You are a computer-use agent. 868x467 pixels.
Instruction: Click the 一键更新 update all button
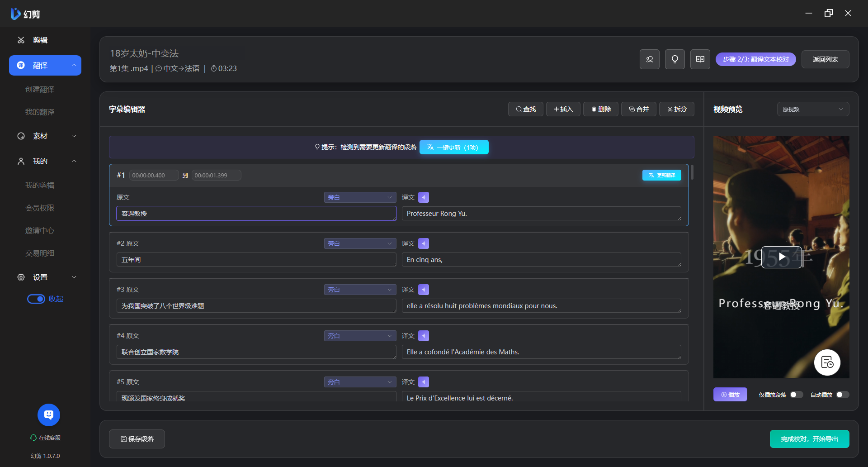click(453, 147)
